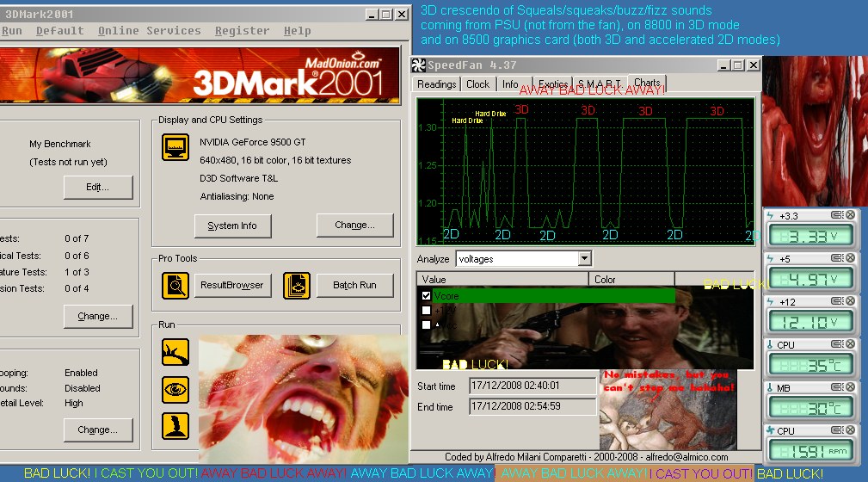The width and height of the screenshot is (868, 482).
Task: Close the CPU fan RPM gadget
Action: click(x=850, y=429)
